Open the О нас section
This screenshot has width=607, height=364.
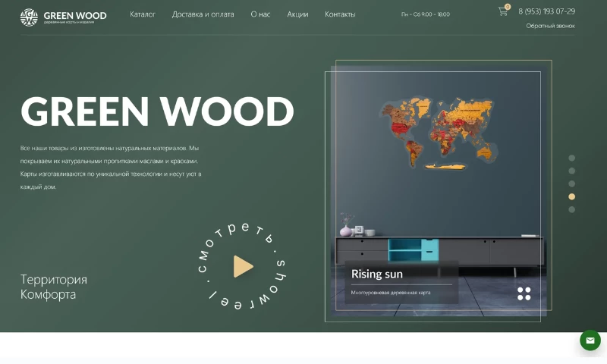coord(260,14)
